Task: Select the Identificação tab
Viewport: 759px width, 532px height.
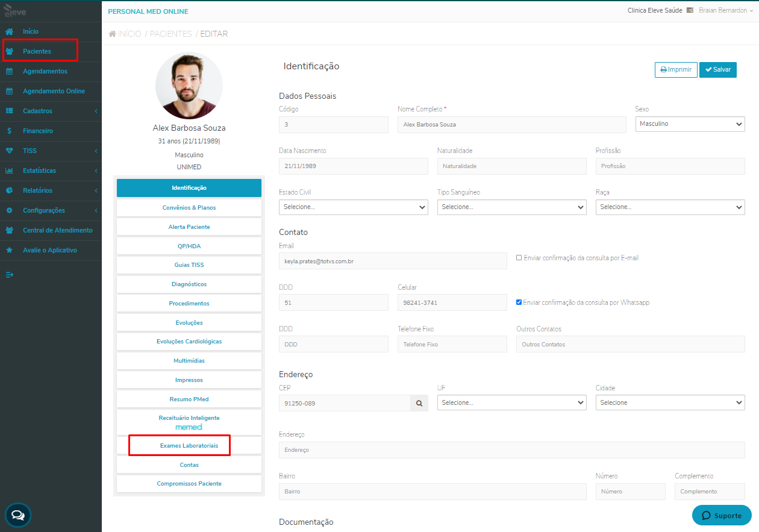Action: [189, 188]
